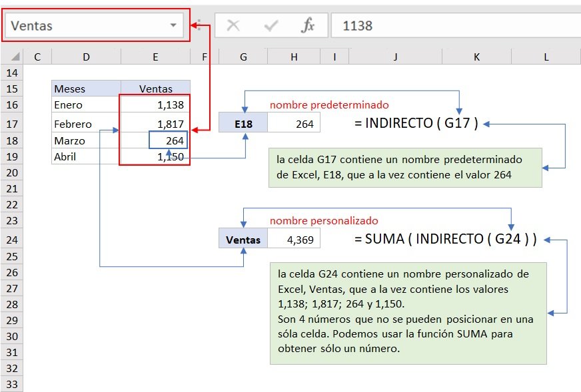Select column K header
581x392 pixels.
click(477, 57)
